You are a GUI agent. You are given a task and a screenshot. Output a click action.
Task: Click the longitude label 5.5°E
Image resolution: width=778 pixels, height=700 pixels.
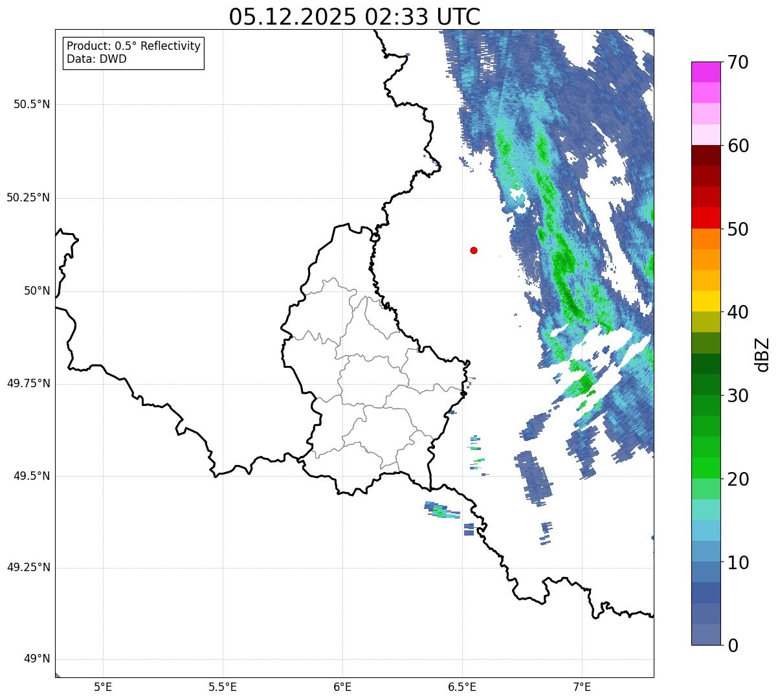point(223,686)
